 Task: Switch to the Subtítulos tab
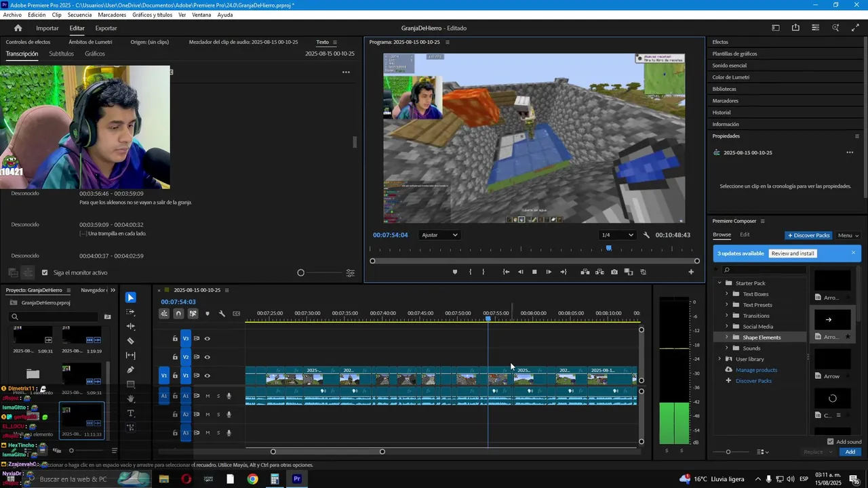[x=61, y=54]
